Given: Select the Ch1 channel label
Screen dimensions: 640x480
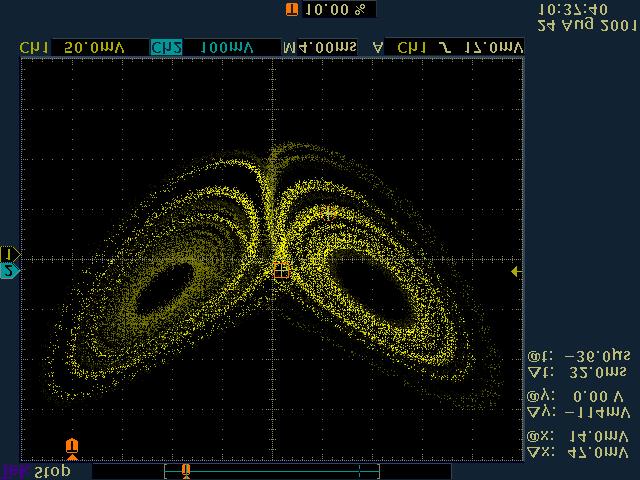Looking at the screenshot, I should (x=34, y=48).
